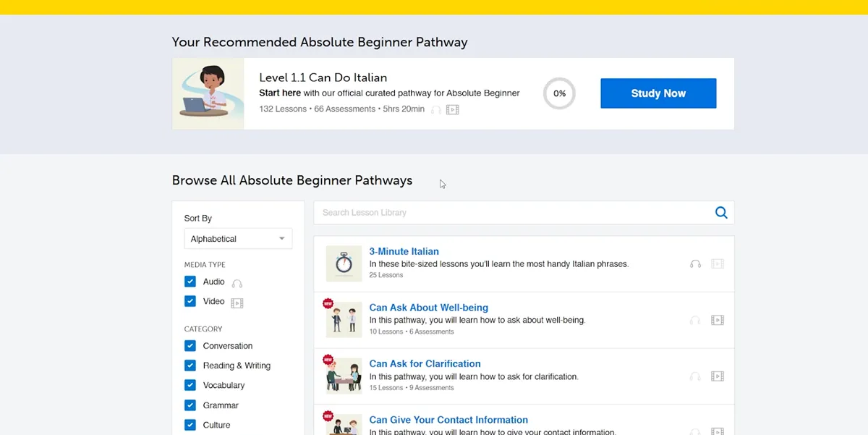Viewport: 868px width, 435px height.
Task: Click headphones icon in Level 1.1 pathway card
Action: pyautogui.click(x=435, y=110)
